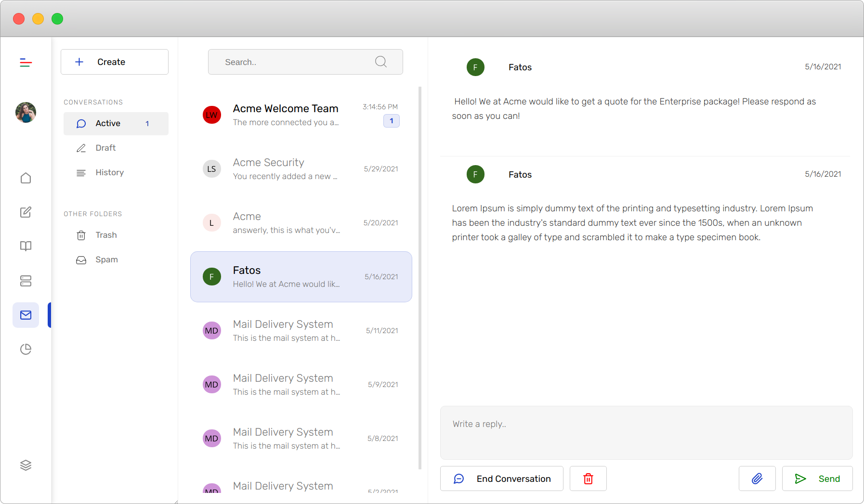Open the History tab
This screenshot has width=864, height=504.
pyautogui.click(x=109, y=172)
